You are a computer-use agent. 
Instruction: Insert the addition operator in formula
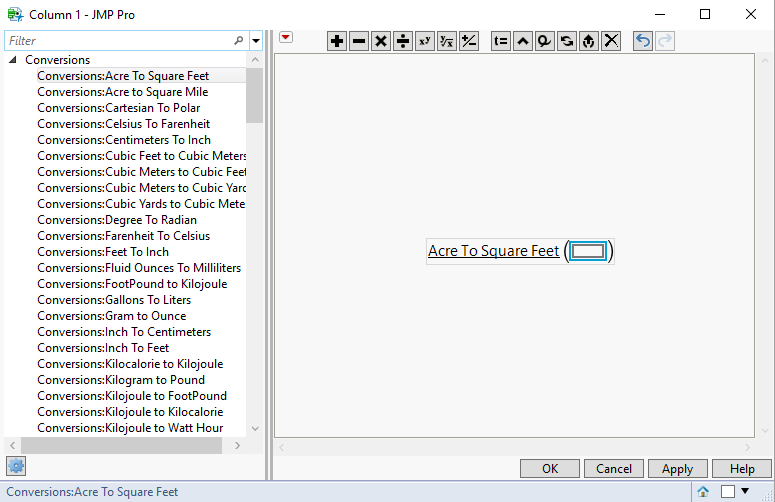pyautogui.click(x=337, y=41)
